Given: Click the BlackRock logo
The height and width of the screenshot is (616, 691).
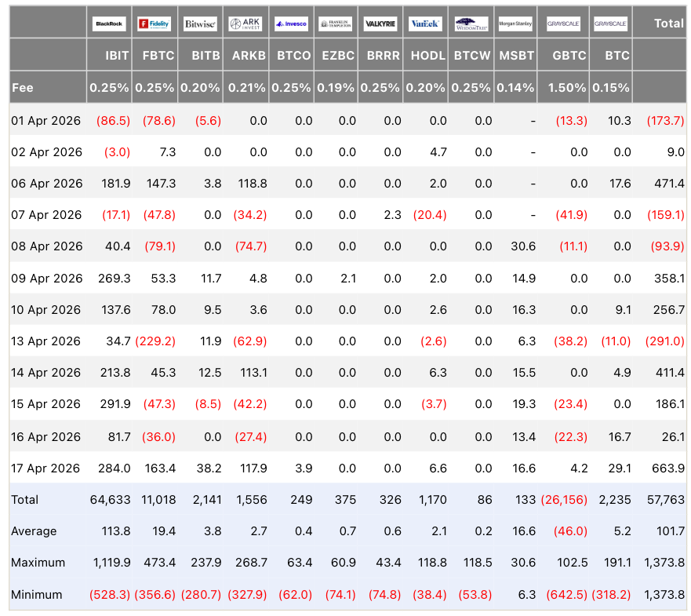Looking at the screenshot, I should pyautogui.click(x=109, y=24).
